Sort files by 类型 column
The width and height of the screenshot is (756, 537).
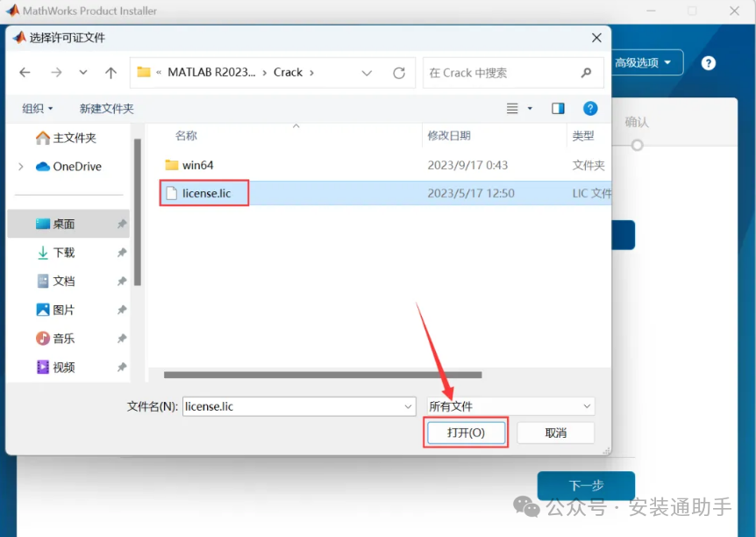coord(583,136)
